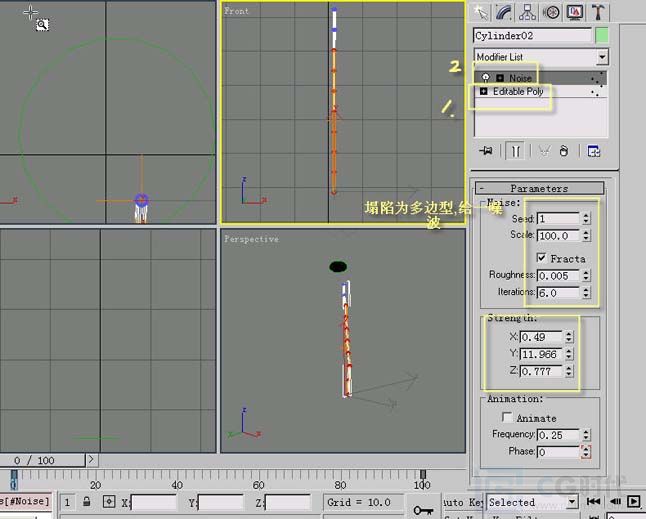
Task: Collapse the Parameters rollout
Action: [539, 188]
